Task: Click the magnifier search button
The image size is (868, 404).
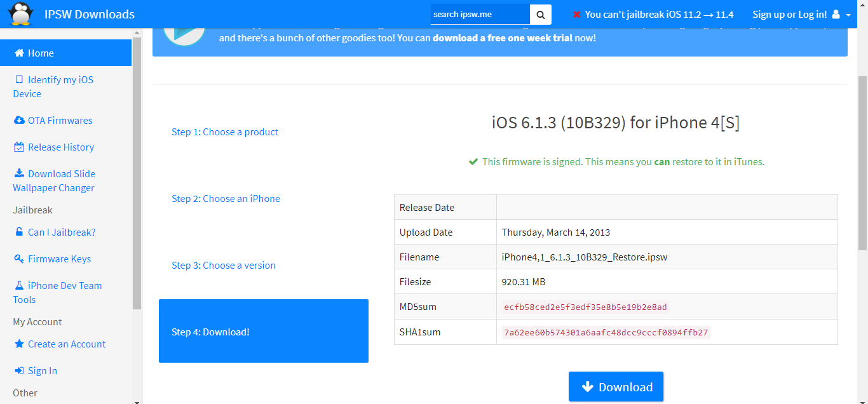Action: pos(541,14)
